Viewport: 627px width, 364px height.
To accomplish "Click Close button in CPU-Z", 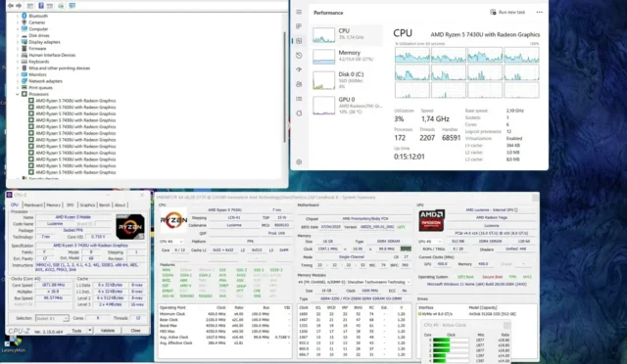I will (135, 331).
